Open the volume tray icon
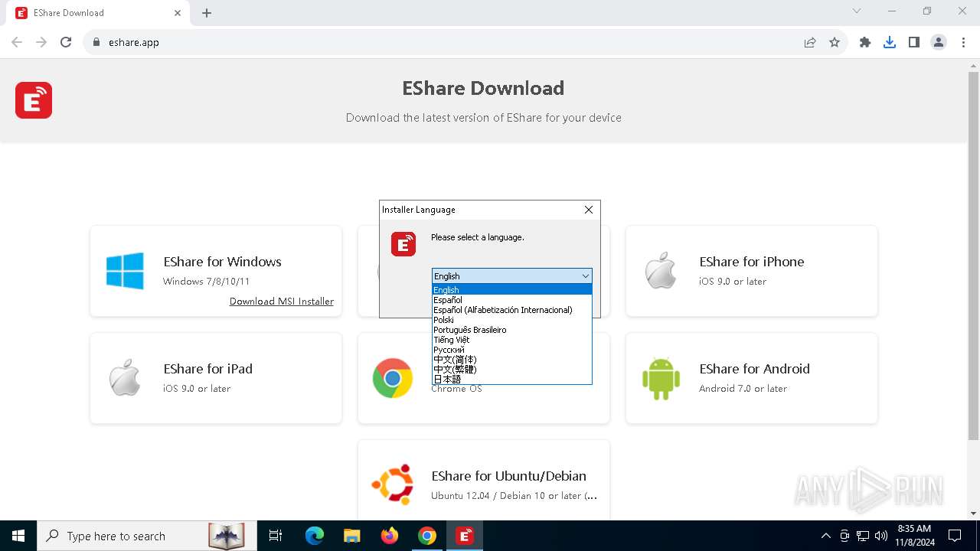980x551 pixels. [881, 536]
